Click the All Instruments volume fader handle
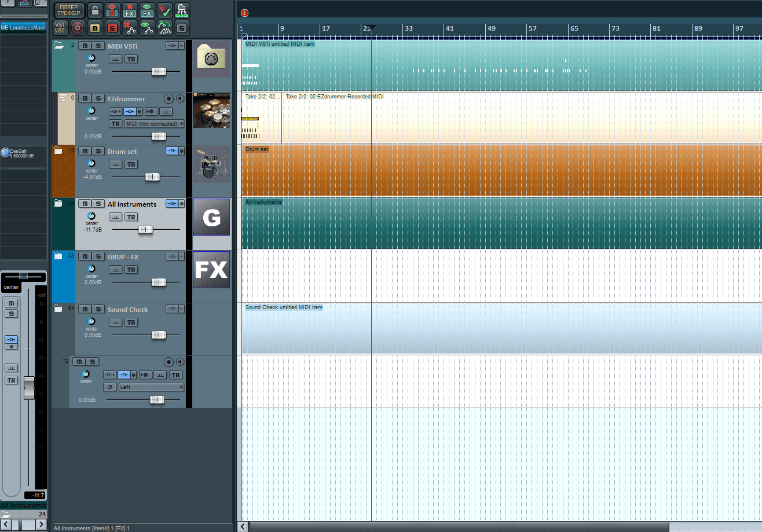This screenshot has height=532, width=762. pos(145,230)
